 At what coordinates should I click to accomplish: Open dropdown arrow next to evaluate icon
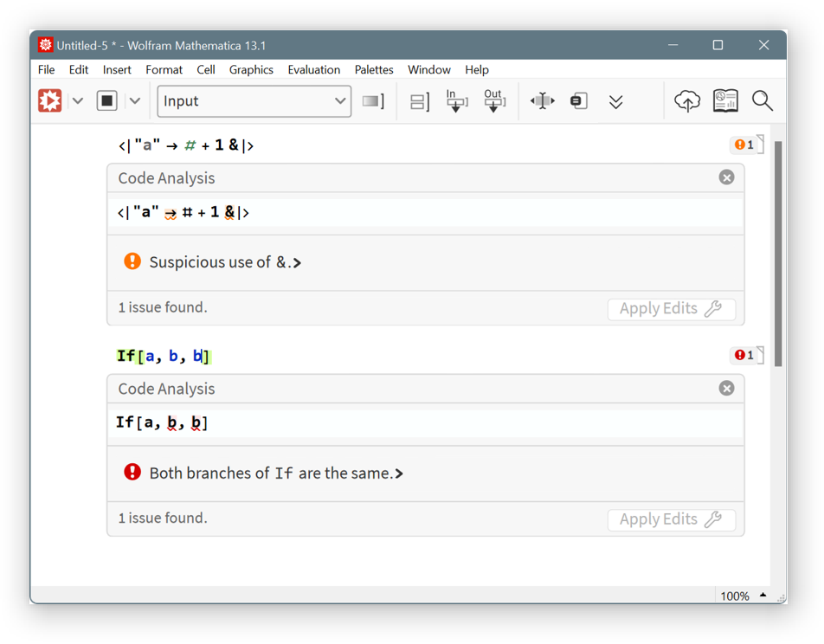78,101
